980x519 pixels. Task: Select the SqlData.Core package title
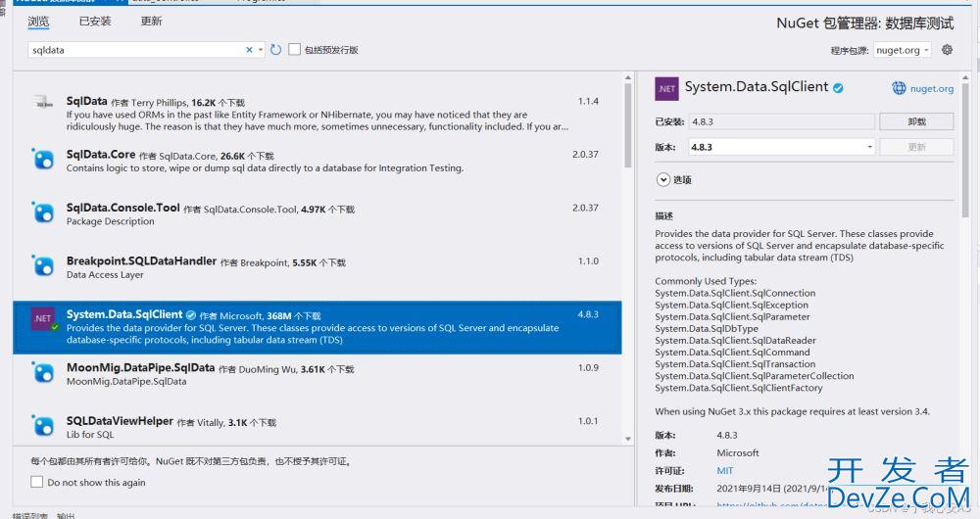(101, 155)
